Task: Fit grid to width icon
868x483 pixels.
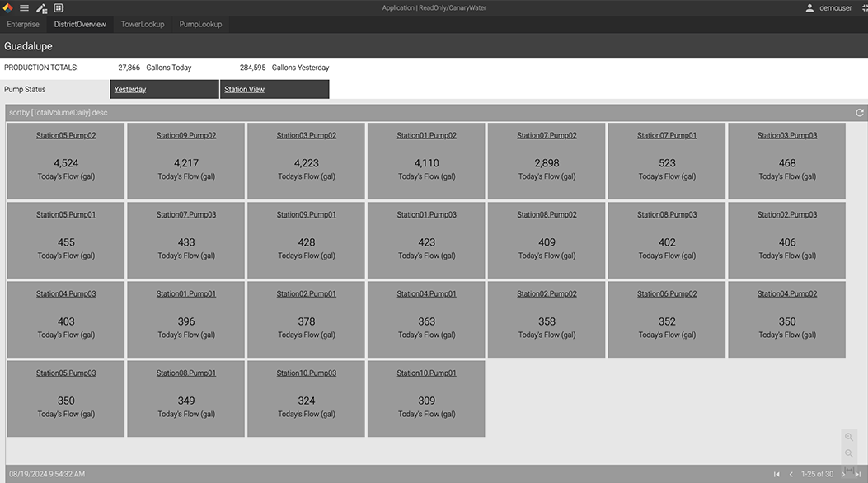Action: click(x=848, y=470)
